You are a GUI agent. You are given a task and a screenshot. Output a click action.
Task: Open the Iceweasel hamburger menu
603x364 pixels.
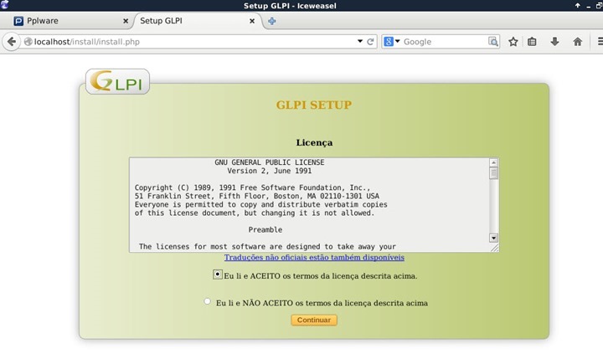pos(600,42)
